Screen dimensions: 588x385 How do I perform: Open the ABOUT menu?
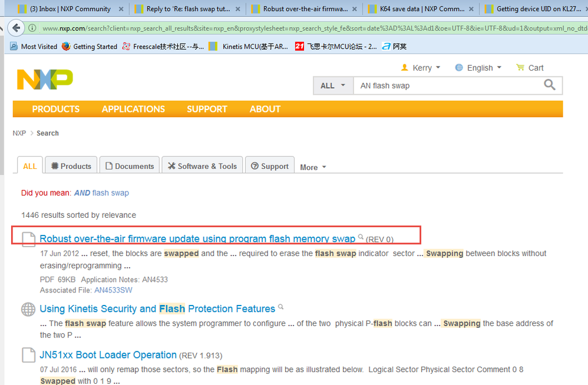click(265, 109)
